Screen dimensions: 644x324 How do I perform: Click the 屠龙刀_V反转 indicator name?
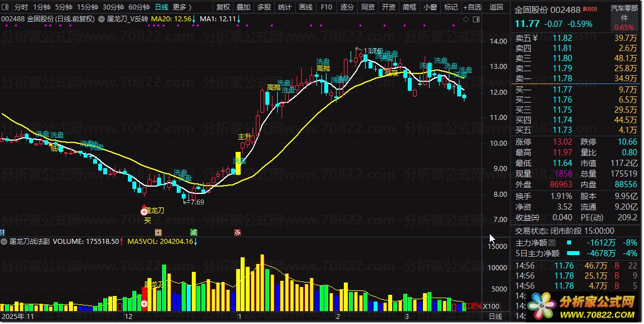coord(127,19)
